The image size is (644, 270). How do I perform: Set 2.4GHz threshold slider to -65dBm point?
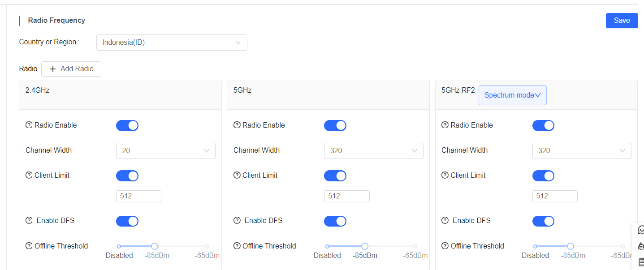pos(207,246)
